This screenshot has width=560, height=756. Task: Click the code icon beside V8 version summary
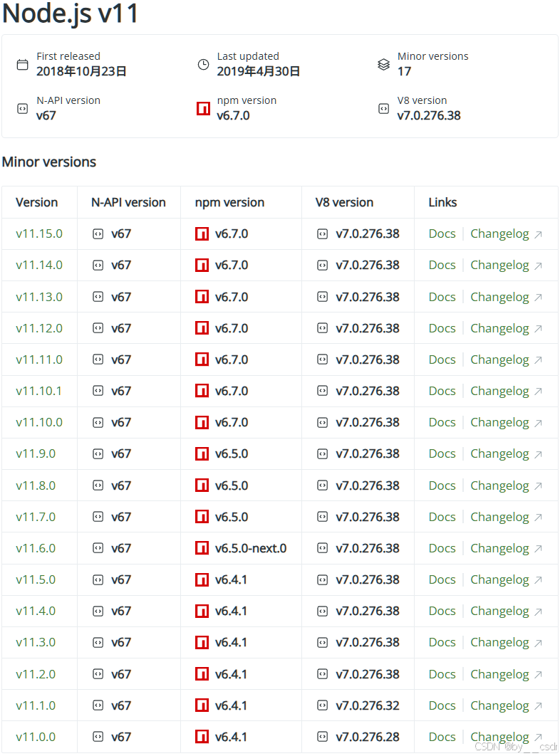383,109
